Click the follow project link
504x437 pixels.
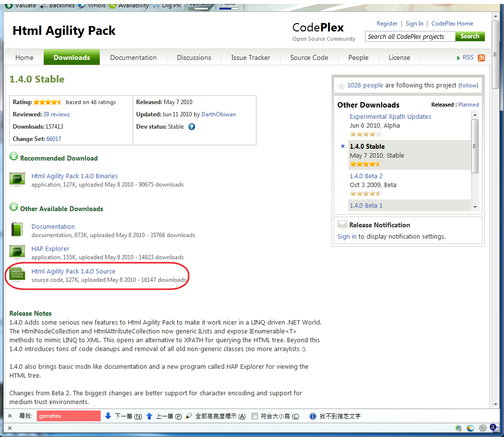point(468,85)
